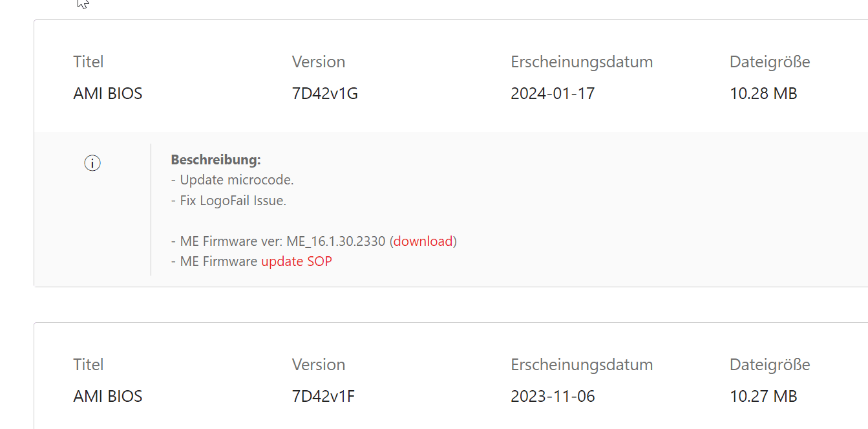
Task: Click the Beschreibung heading
Action: click(x=216, y=160)
